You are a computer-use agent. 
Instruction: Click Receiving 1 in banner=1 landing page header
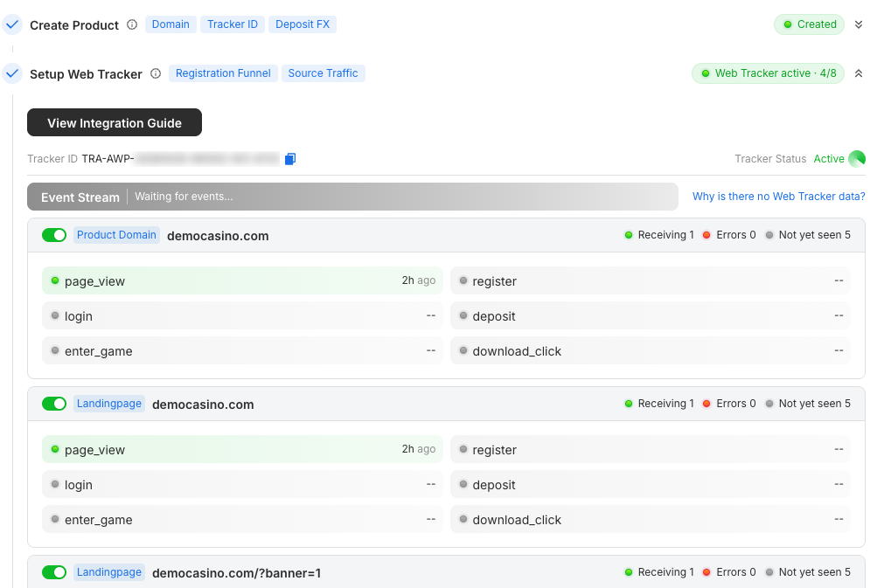[659, 572]
